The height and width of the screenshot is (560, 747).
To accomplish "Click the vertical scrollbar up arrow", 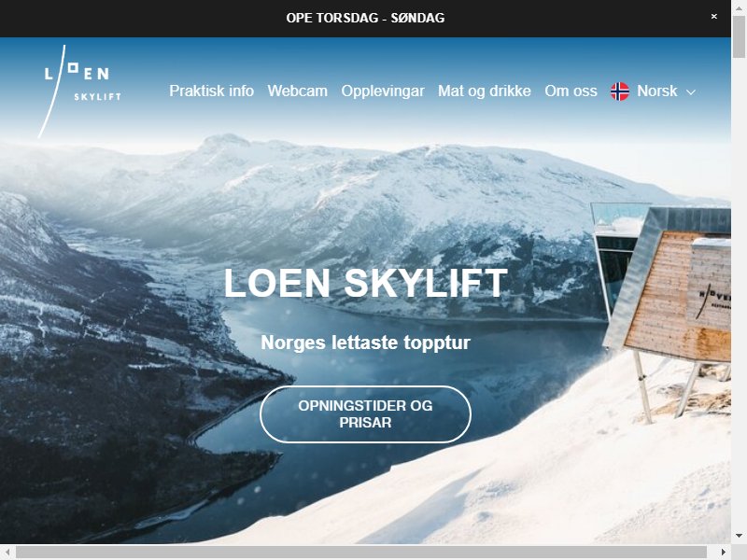I will (739, 7).
